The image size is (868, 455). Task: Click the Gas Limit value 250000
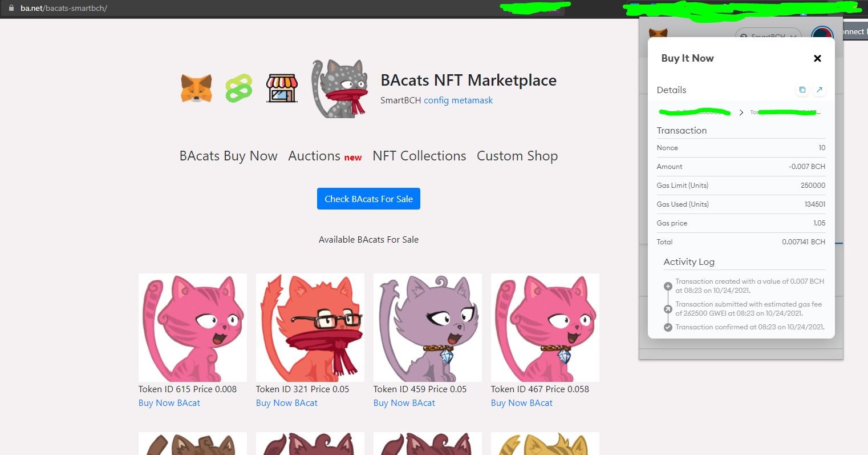tap(813, 186)
